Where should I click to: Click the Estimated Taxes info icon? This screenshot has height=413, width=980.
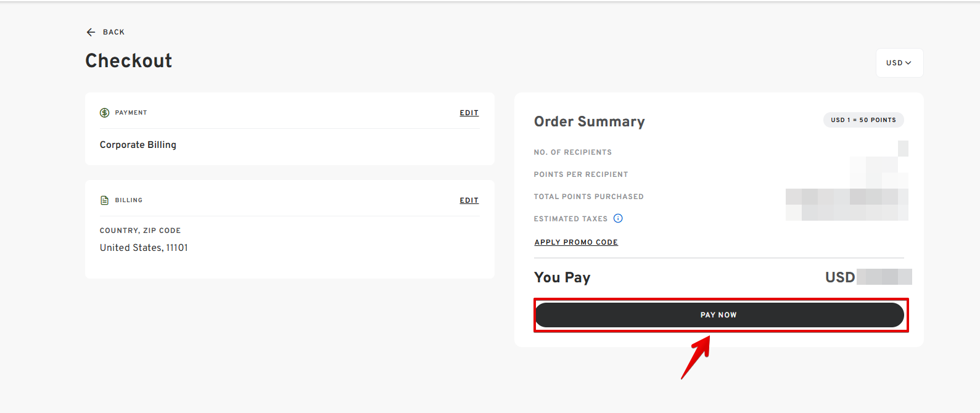[618, 218]
